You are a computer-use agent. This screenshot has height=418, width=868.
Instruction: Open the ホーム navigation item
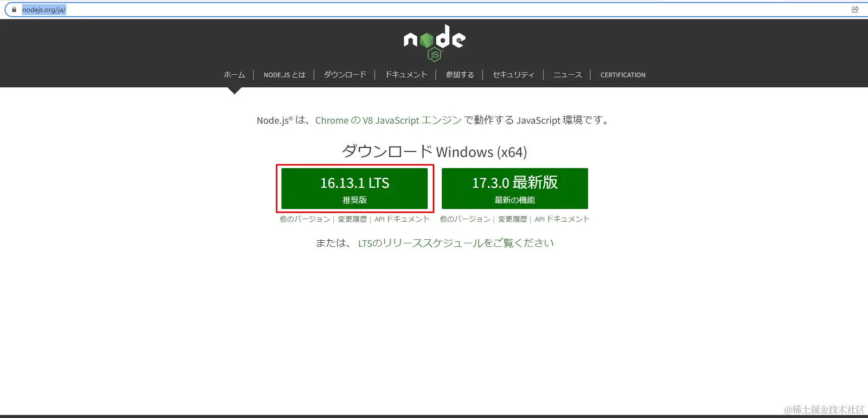pyautogui.click(x=235, y=75)
